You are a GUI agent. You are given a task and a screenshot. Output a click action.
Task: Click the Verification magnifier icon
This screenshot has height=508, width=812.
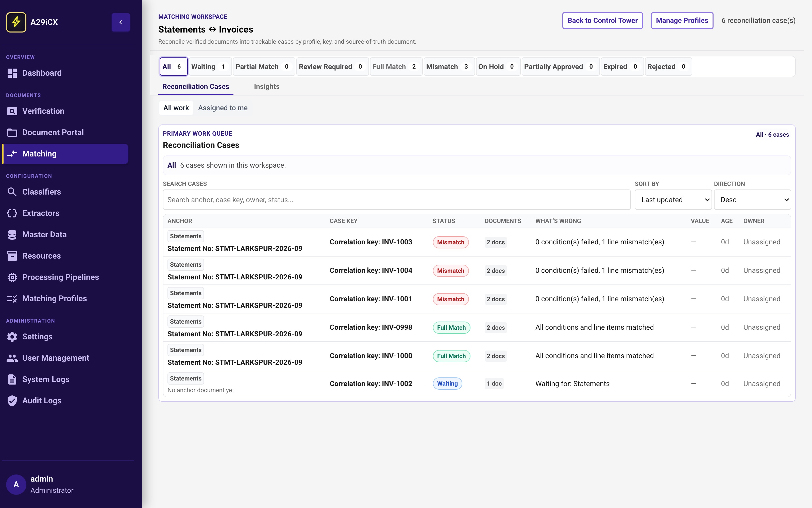tap(12, 111)
